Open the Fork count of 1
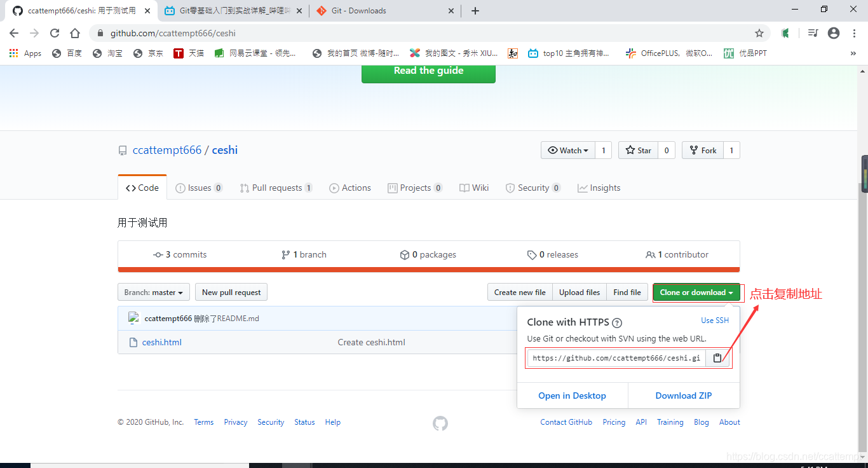Screen dimensions: 868x468 tap(731, 150)
